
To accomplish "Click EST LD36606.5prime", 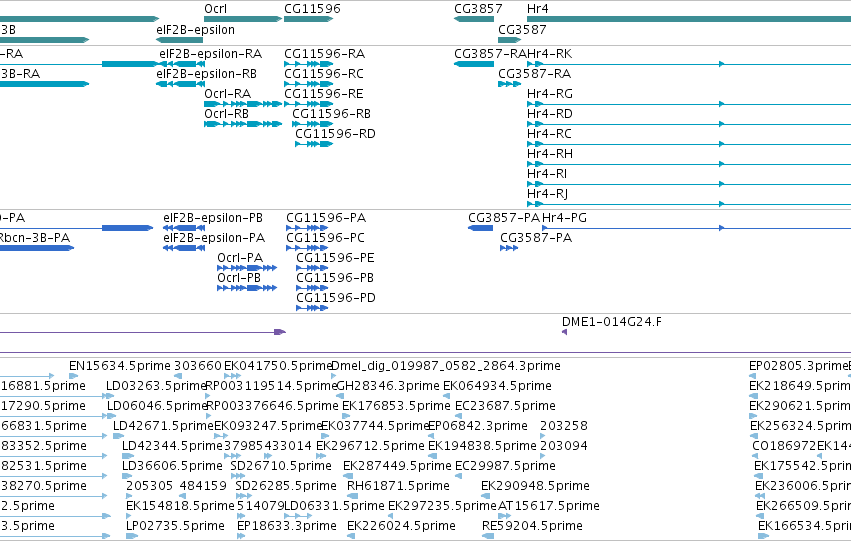I will pyautogui.click(x=128, y=476).
